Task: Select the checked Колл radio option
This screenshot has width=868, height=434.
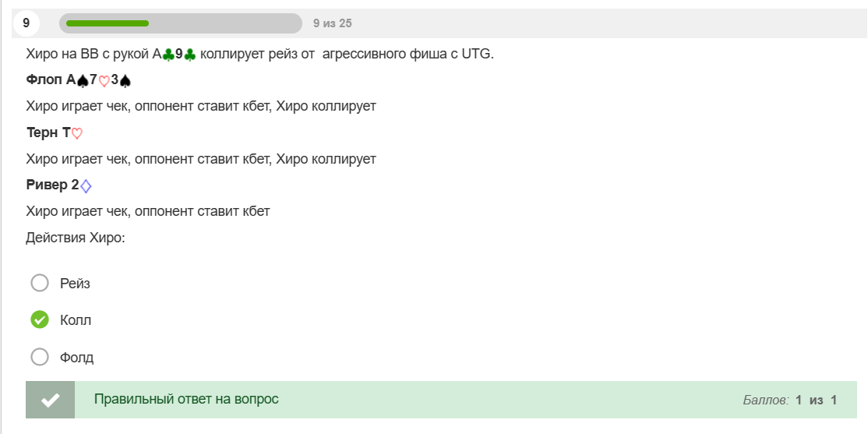Action: point(40,319)
